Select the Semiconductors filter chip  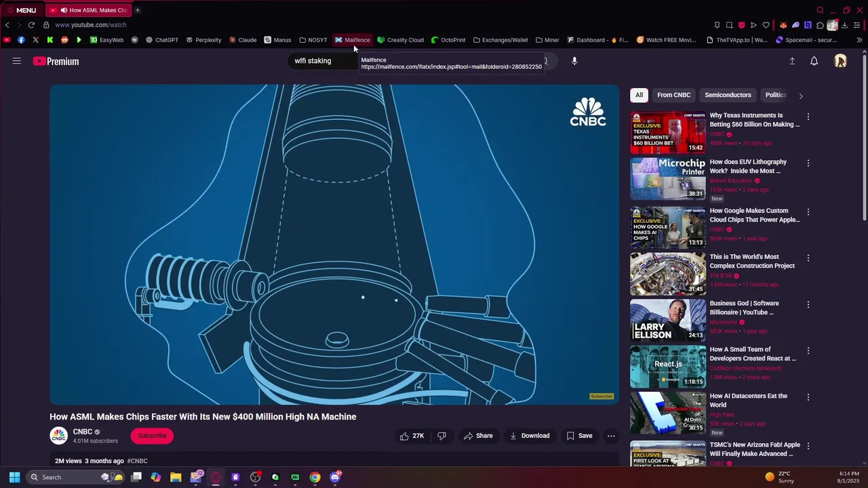coord(728,95)
